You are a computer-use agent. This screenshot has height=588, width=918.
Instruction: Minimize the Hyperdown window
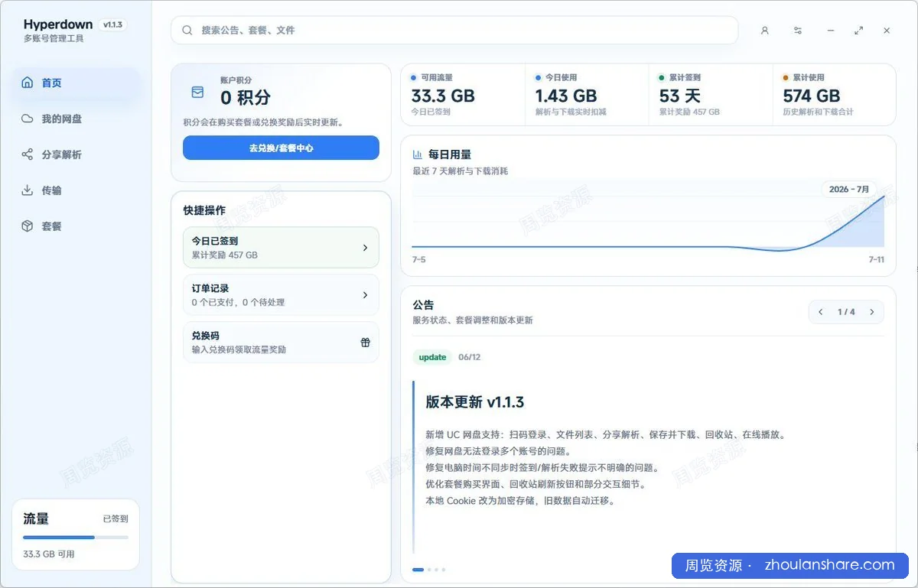click(831, 31)
